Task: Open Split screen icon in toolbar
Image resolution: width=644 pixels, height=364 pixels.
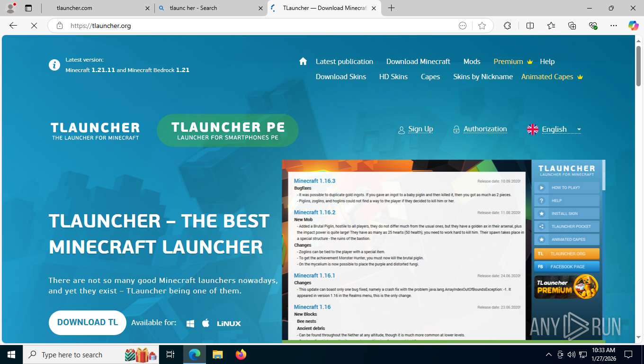Action: 530,26
